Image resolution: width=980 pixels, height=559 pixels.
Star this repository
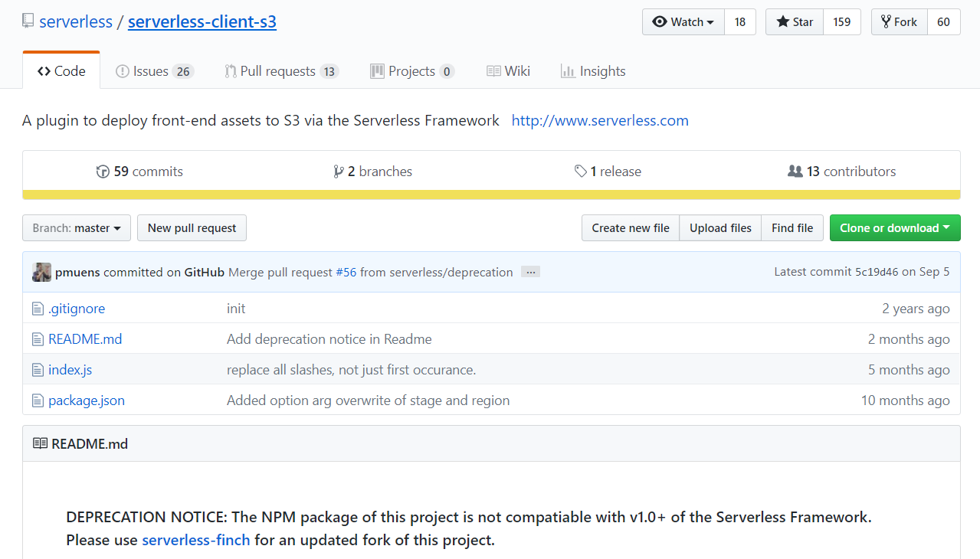[x=795, y=22]
